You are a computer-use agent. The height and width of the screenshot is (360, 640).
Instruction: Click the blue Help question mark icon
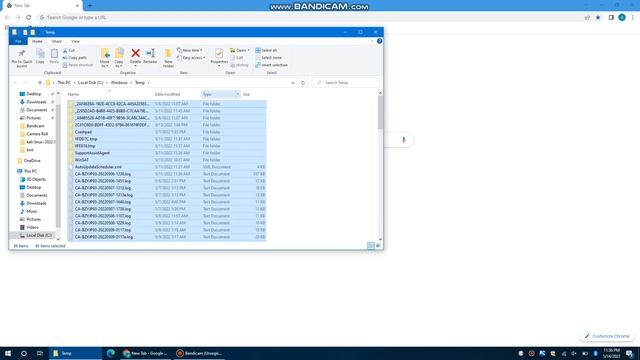click(379, 41)
